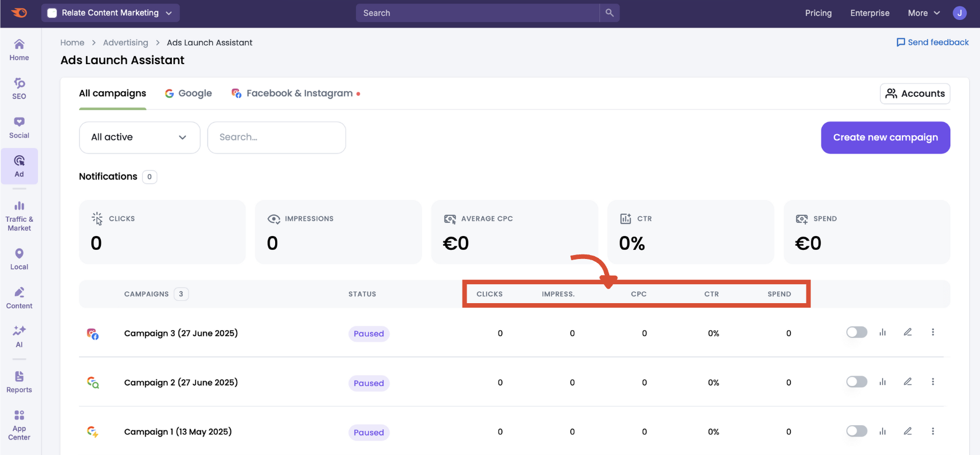Click the Facebook icon beside Campaign 3
Viewport: 980px width, 455px height.
point(93,334)
